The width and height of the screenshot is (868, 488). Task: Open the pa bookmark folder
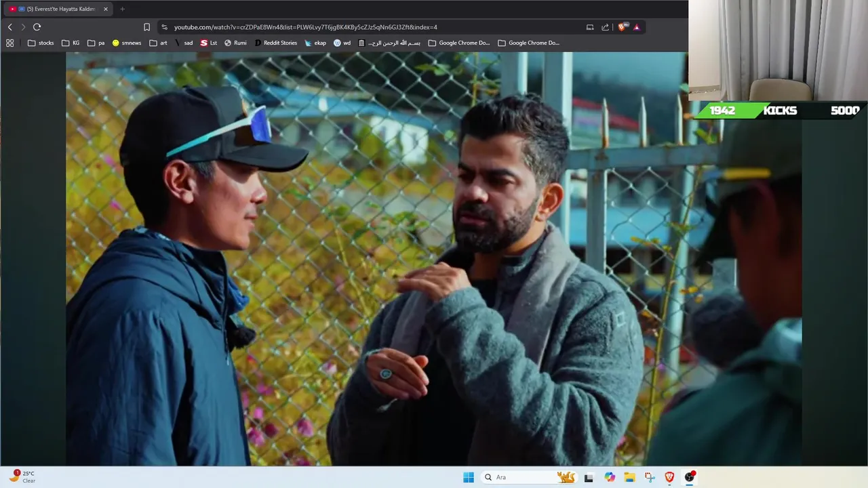(x=96, y=43)
